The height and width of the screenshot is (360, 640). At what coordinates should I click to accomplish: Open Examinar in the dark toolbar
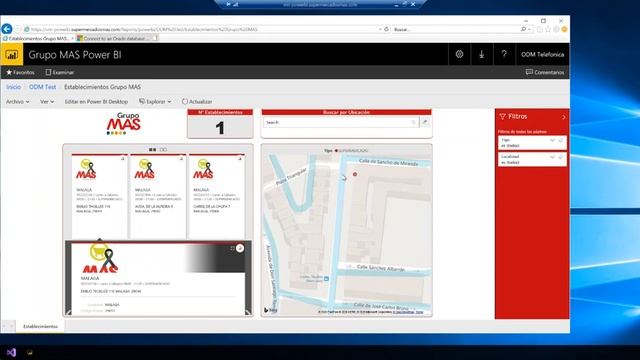coord(60,72)
